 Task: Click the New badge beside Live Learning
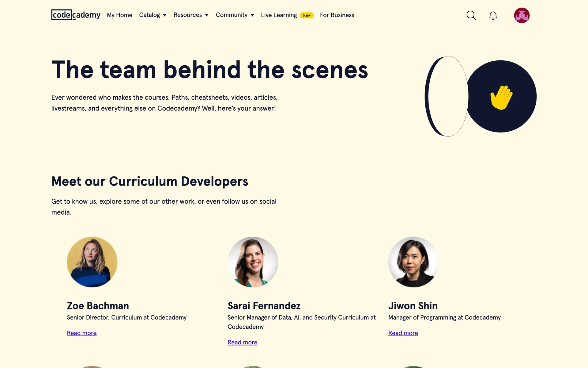point(307,15)
